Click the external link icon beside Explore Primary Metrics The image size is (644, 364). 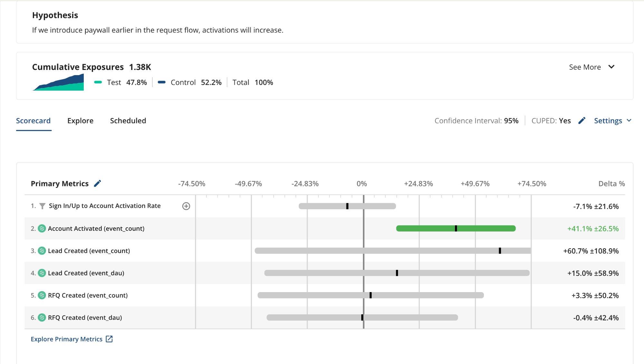pos(109,339)
